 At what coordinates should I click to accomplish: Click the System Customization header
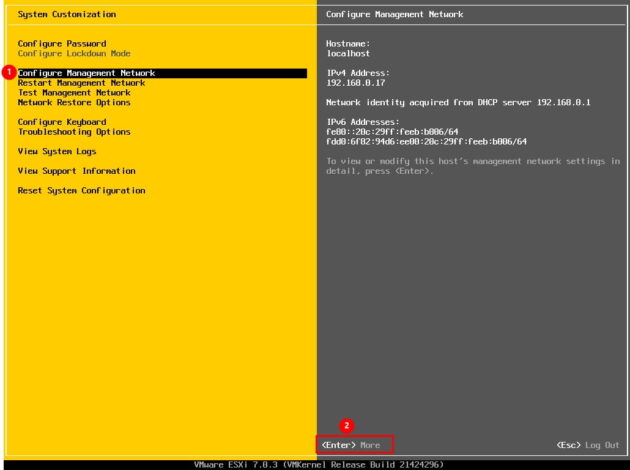pos(67,14)
